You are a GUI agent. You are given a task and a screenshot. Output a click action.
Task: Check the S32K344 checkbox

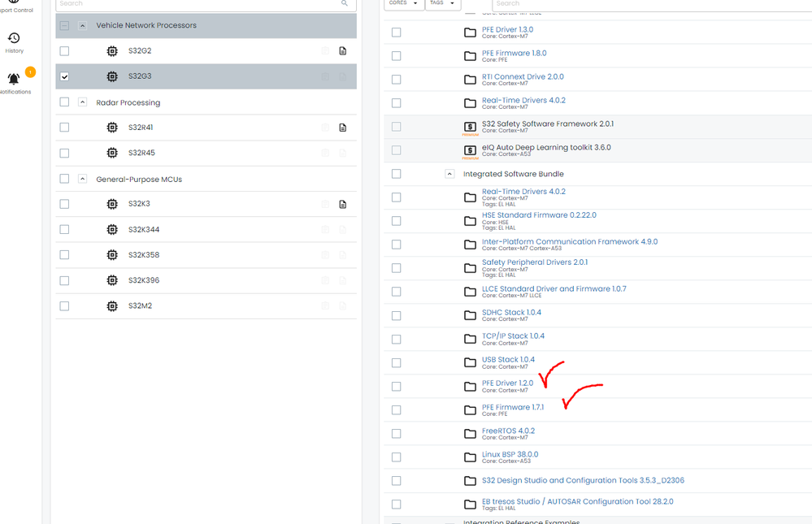tap(64, 229)
